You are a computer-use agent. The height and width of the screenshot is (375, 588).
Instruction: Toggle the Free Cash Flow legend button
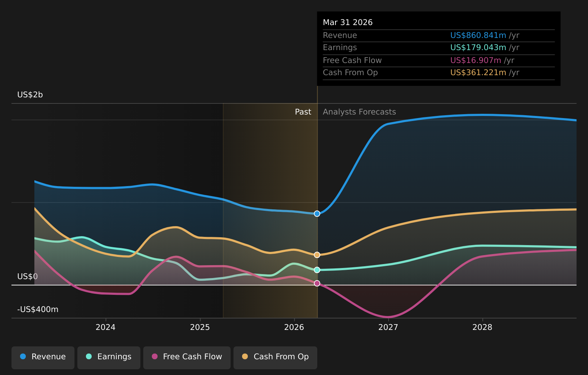pyautogui.click(x=187, y=357)
